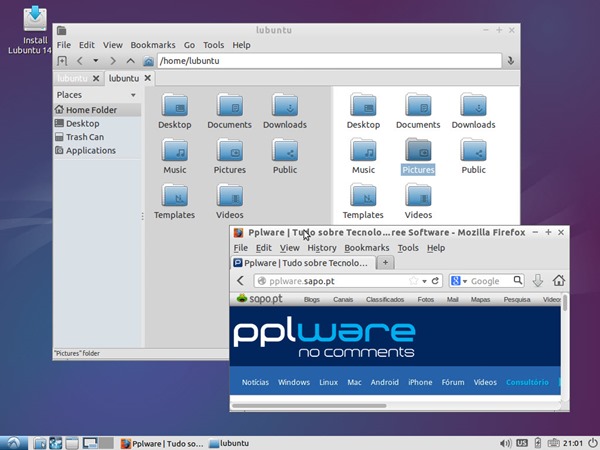Close the first lubuntu tab
Viewport: 600px width, 450px height.
click(96, 78)
